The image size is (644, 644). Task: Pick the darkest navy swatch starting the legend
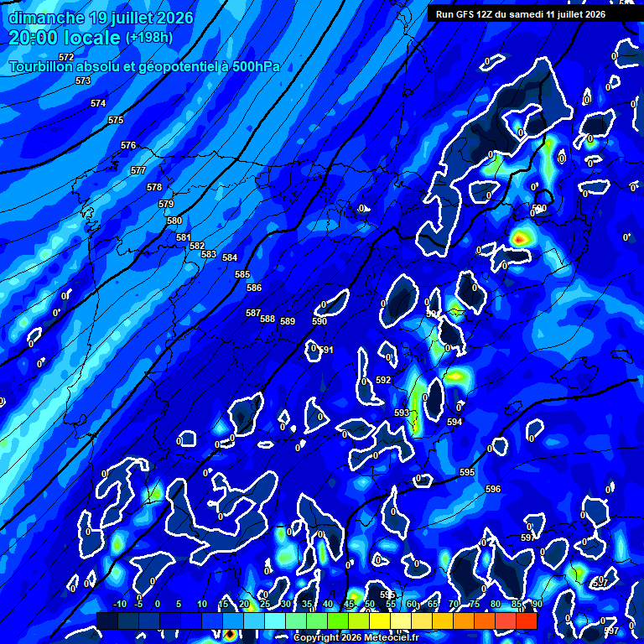[107, 621]
